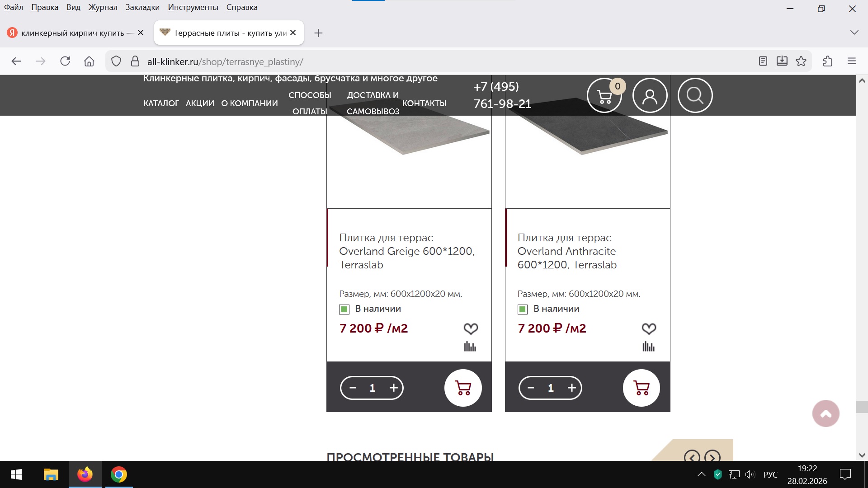
Task: Open the user account icon
Action: pos(650,95)
